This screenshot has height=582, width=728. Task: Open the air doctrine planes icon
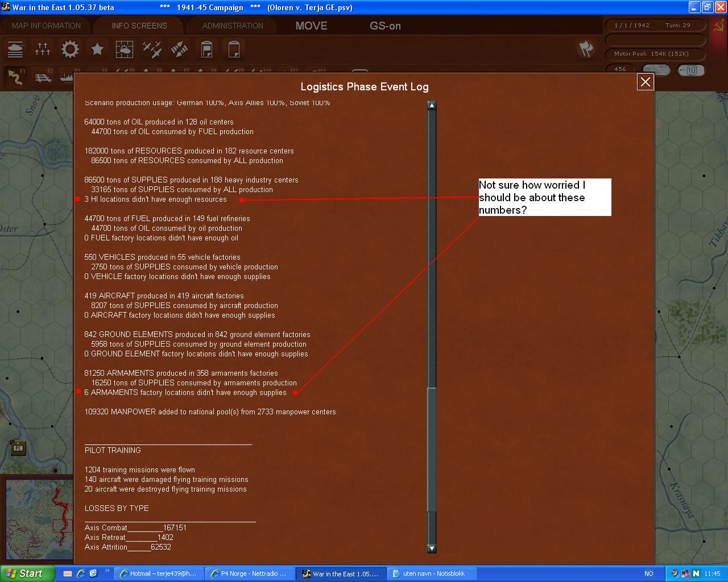click(152, 49)
